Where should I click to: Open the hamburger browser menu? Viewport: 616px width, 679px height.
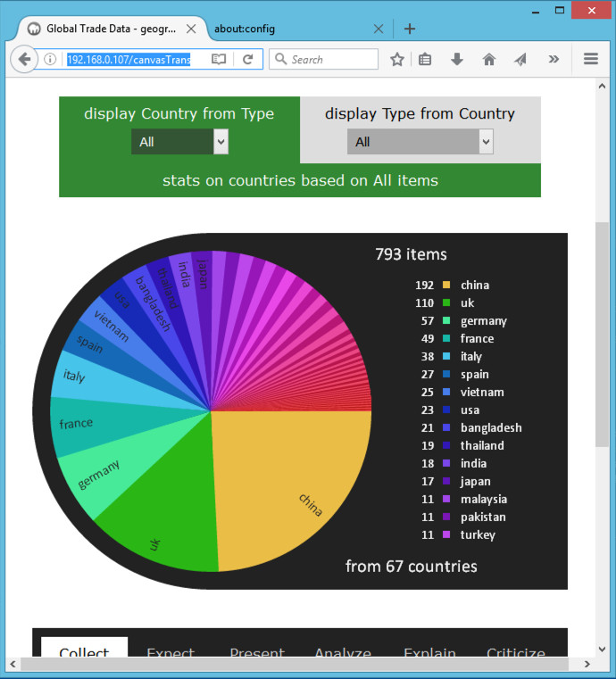591,59
